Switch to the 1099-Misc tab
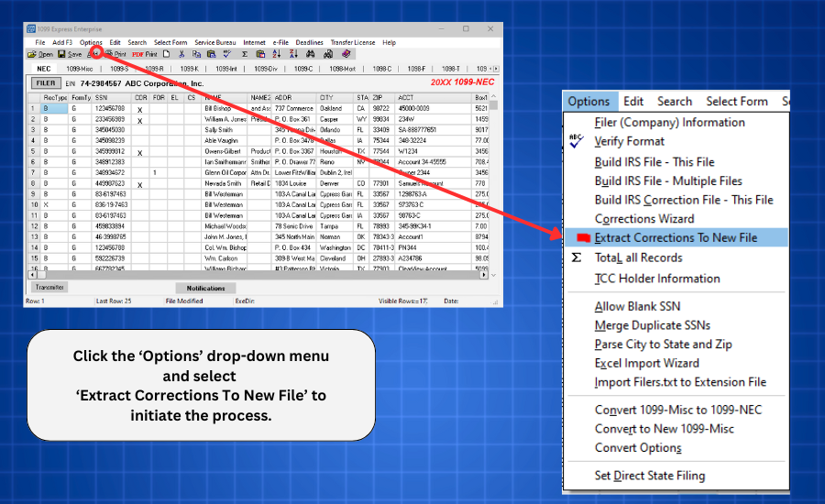 coord(79,69)
